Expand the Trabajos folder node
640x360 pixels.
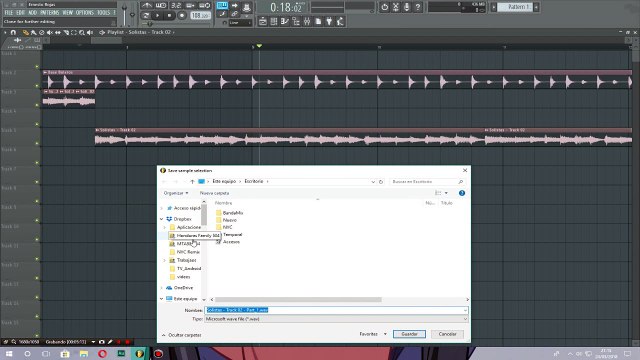[x=165, y=260]
